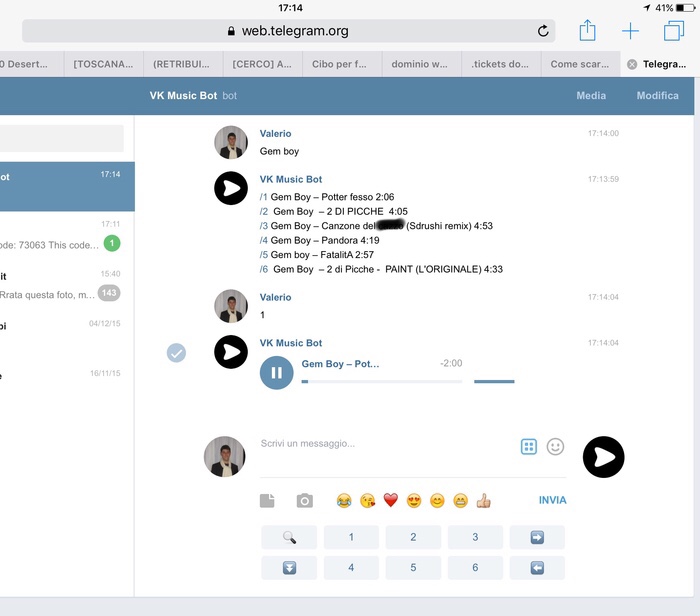
Task: Tap the /2 2 DI PICCHE command link
Action: tap(264, 211)
